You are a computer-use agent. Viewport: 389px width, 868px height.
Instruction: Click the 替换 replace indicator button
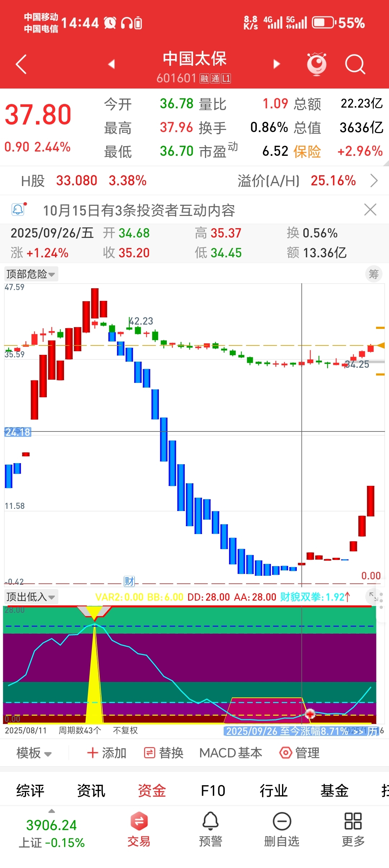[164, 753]
